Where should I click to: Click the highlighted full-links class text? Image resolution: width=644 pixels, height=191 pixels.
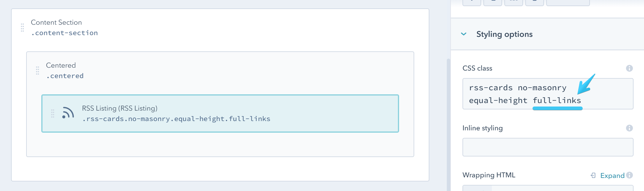coord(558,100)
